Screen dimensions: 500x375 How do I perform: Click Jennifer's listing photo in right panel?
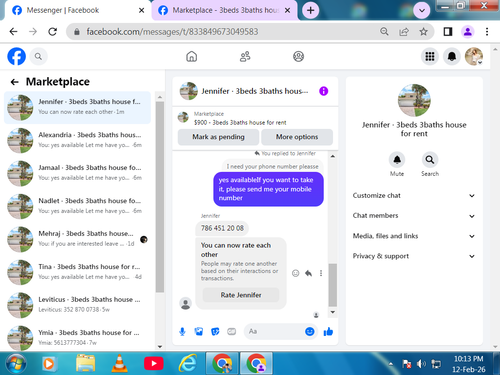coord(414,100)
